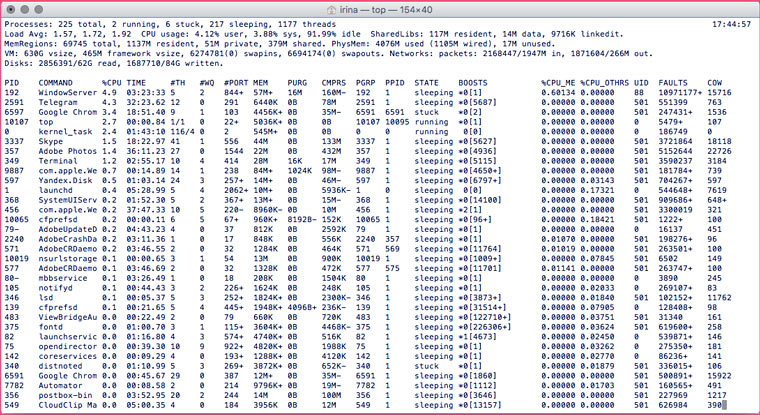Click the 0.60134 %CPU_ME value
The width and height of the screenshot is (760, 415).
pyautogui.click(x=558, y=93)
